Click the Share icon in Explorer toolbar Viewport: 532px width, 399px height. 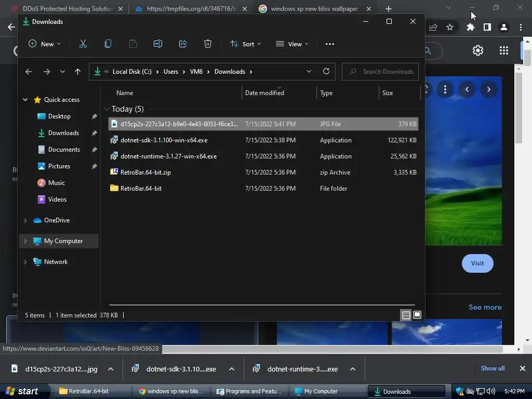(x=183, y=44)
